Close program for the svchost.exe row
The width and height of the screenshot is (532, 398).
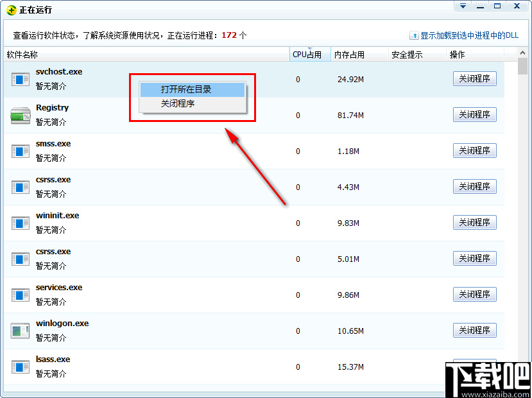click(x=475, y=79)
